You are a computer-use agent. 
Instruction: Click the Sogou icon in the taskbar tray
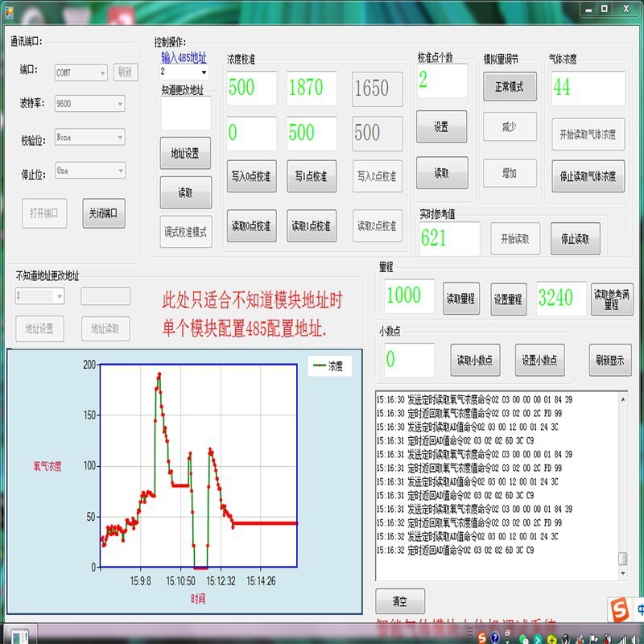click(481, 636)
